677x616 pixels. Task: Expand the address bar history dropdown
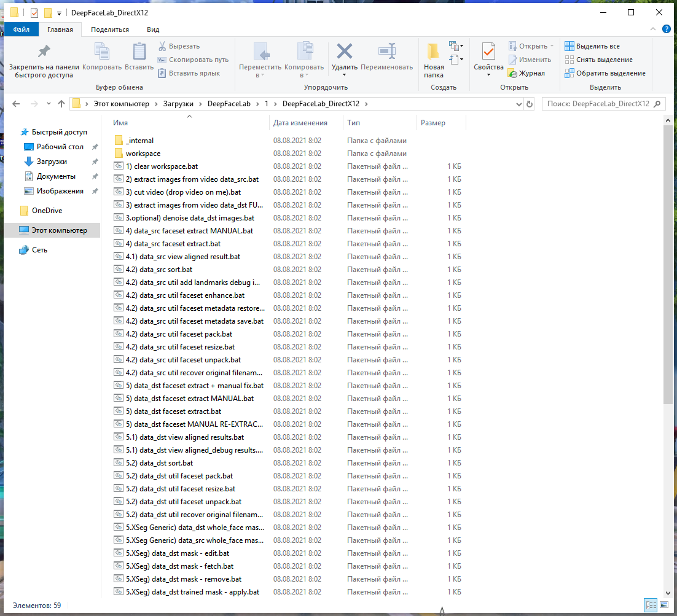(519, 104)
